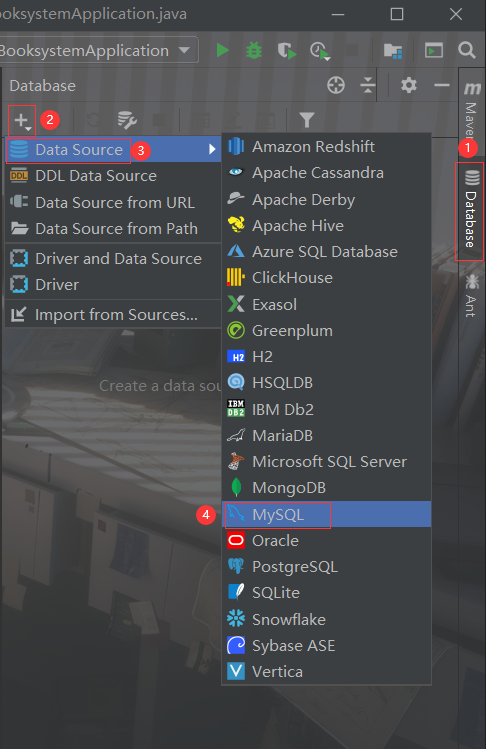Open the Data Source Properties wrench icon
This screenshot has height=749, width=486.
coord(127,120)
